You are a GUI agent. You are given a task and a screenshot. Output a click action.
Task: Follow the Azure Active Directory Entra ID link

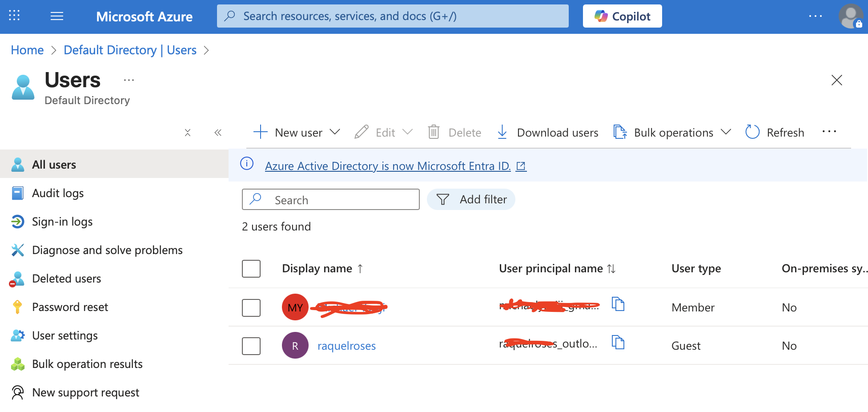click(x=387, y=166)
